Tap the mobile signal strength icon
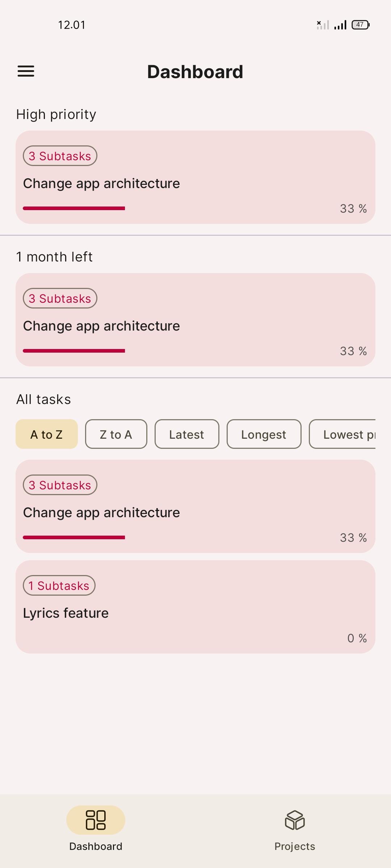This screenshot has width=391, height=868. (340, 25)
